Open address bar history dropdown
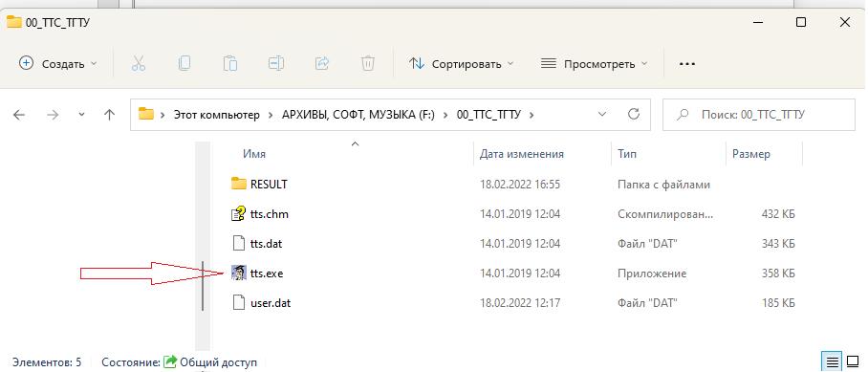Viewport: 868px width, 372px height. pyautogui.click(x=603, y=115)
